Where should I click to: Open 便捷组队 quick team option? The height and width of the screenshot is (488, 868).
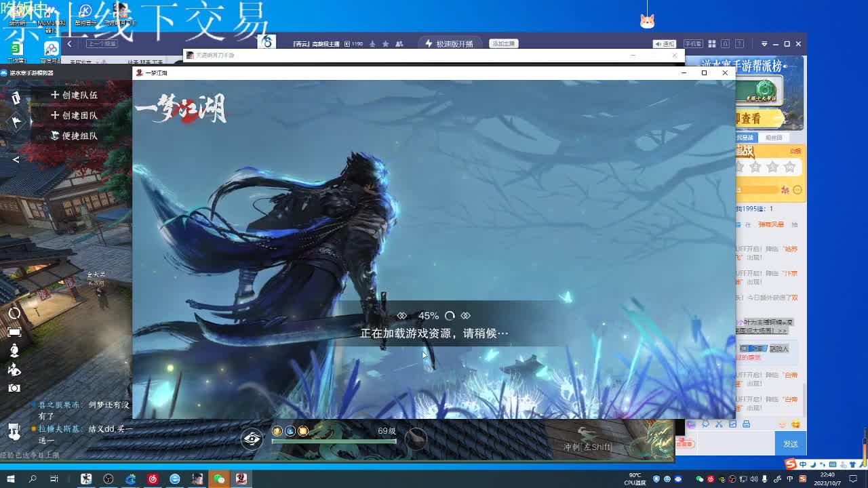[x=74, y=136]
